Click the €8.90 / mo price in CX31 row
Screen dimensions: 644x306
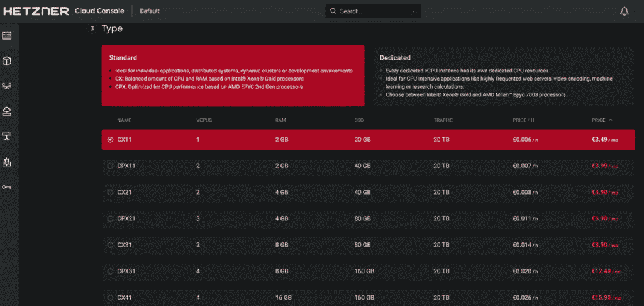[604, 245]
